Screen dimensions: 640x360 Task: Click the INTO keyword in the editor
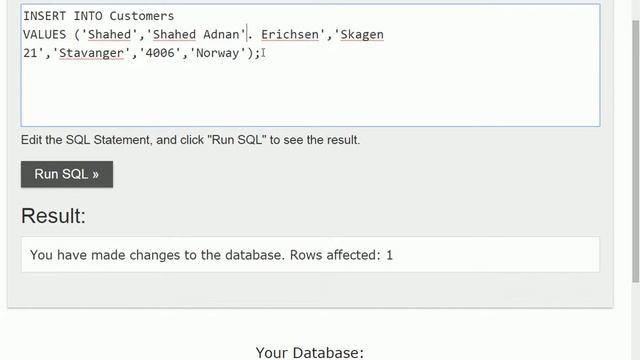pos(88,16)
